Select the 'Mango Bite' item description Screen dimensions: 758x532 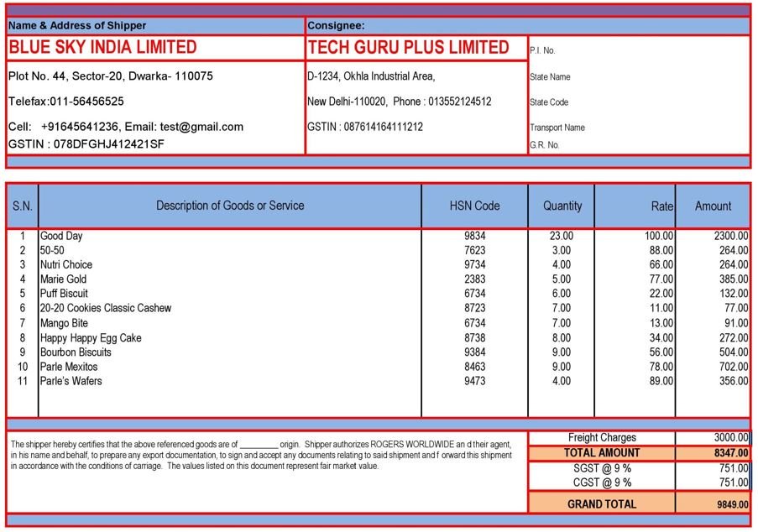click(65, 323)
